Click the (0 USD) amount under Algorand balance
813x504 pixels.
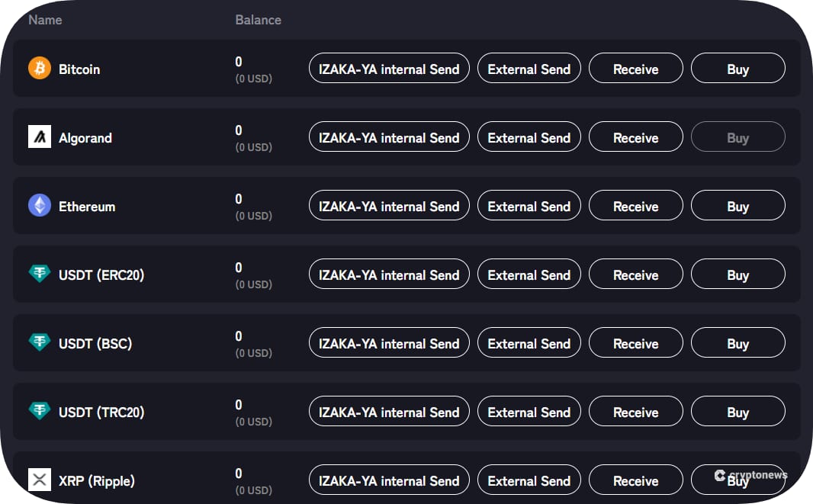coord(253,147)
